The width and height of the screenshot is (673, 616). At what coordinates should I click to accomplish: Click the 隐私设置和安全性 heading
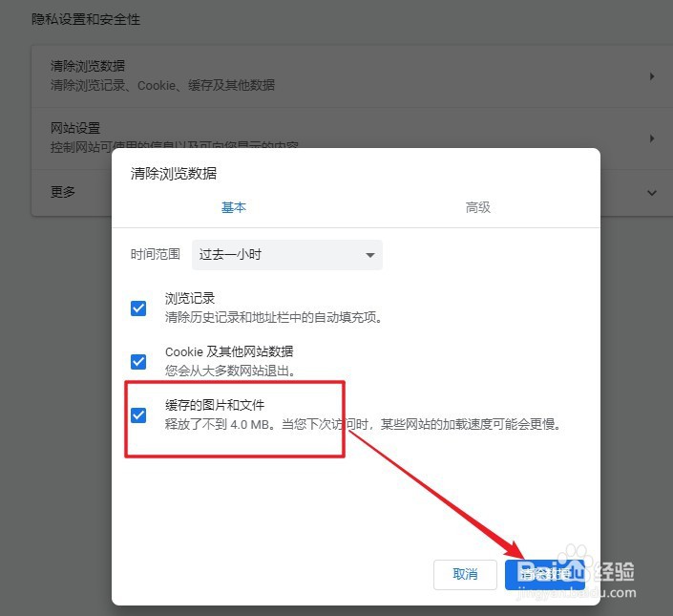click(86, 19)
